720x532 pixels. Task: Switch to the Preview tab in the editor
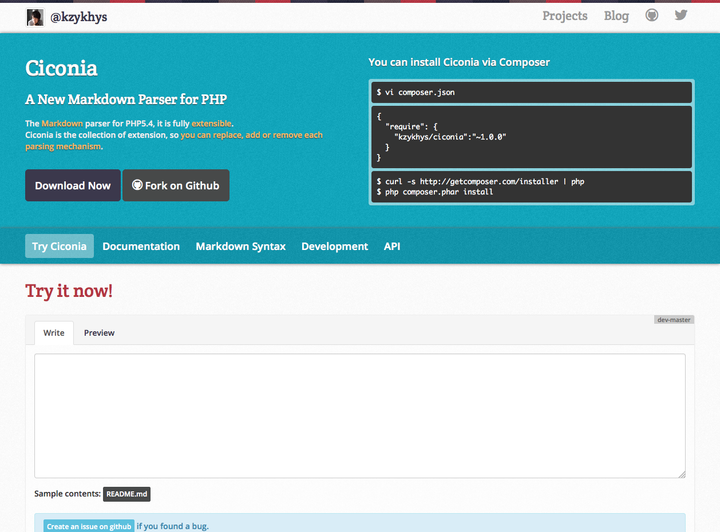tap(99, 333)
